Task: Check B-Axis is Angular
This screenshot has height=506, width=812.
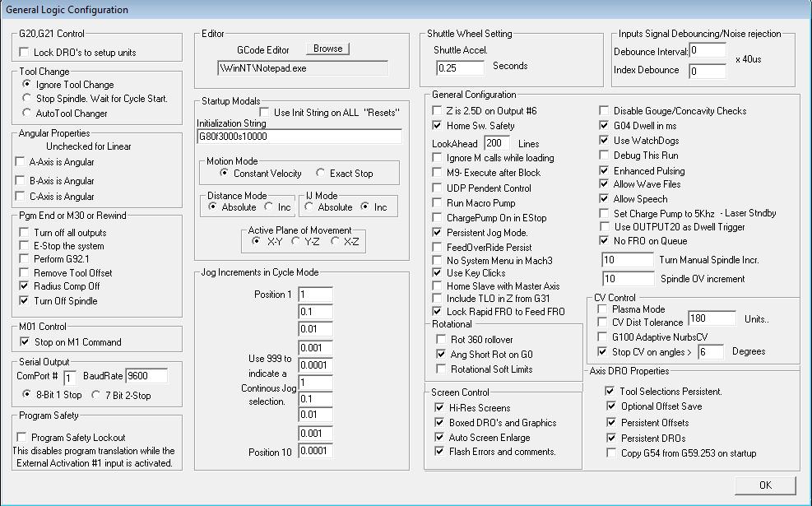Action: 21,180
